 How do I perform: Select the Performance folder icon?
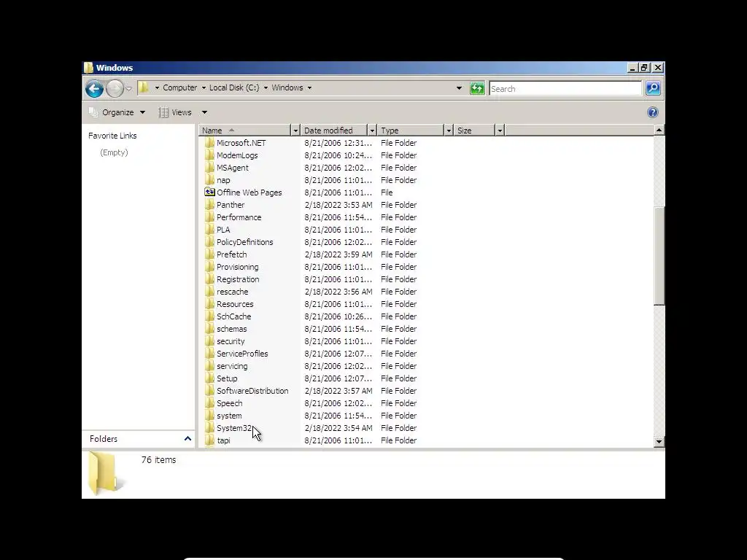[x=209, y=217]
